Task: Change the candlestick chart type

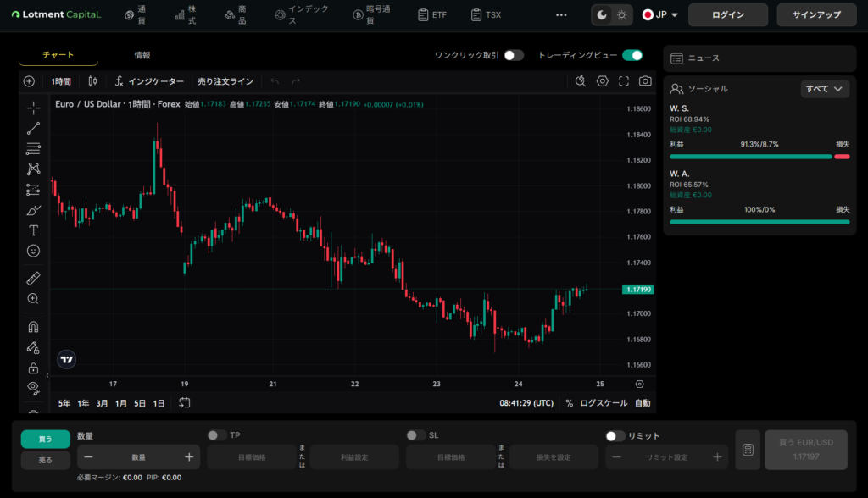Action: tap(92, 81)
